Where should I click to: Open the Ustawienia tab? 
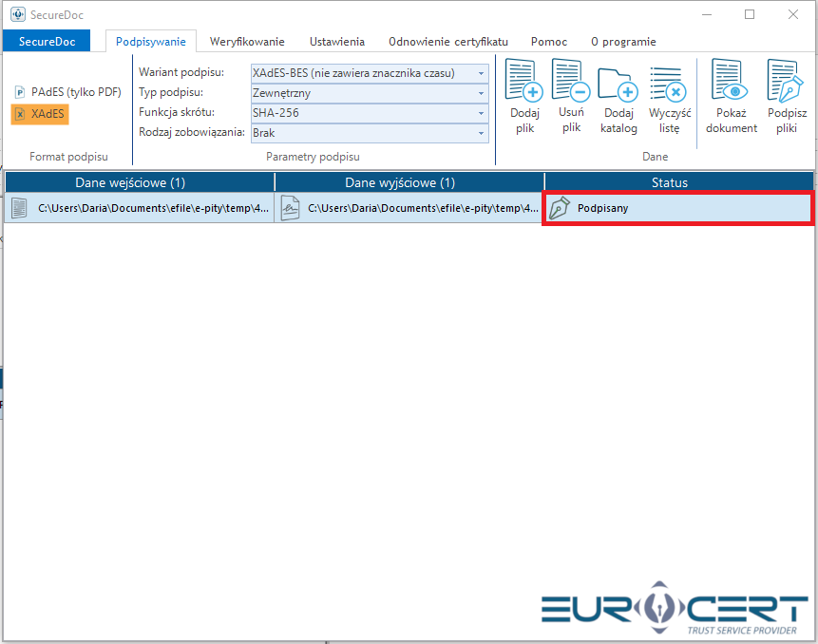pos(336,42)
